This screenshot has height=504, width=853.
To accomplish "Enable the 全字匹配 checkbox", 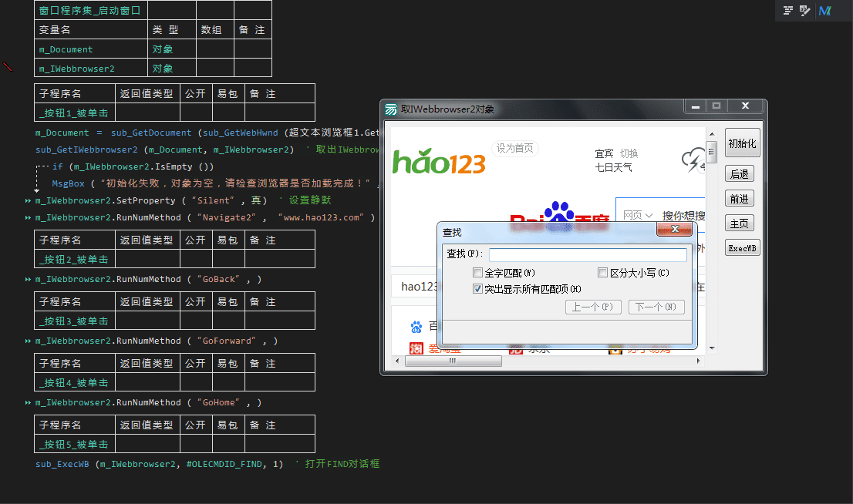I will [477, 272].
